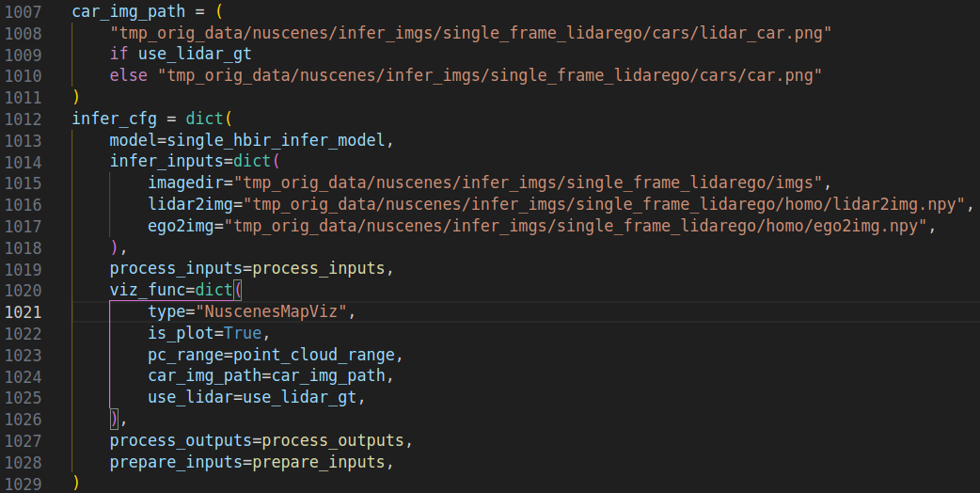Click the cars/car.png path on the else line
Image resolution: width=980 pixels, height=493 pixels.
(489, 76)
